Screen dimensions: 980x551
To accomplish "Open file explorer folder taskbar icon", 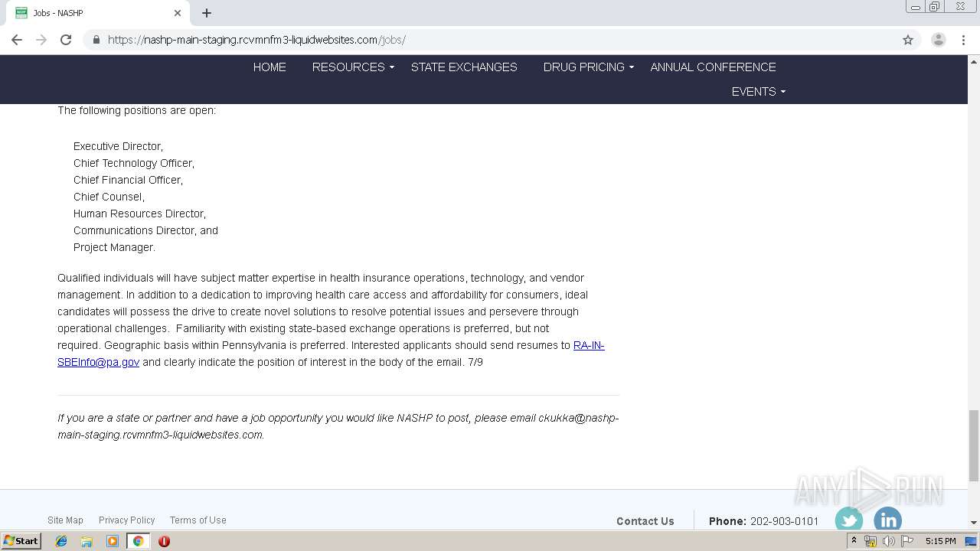I will point(87,541).
